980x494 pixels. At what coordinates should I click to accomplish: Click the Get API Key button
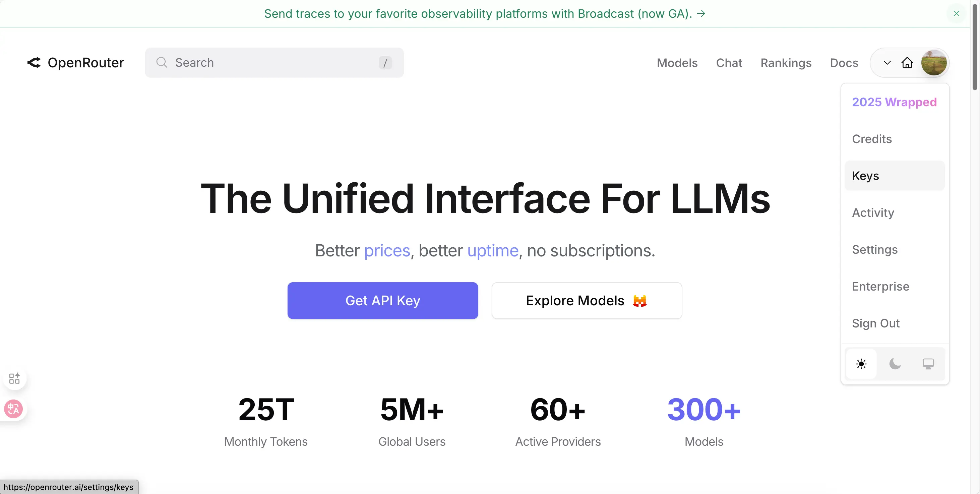[382, 300]
